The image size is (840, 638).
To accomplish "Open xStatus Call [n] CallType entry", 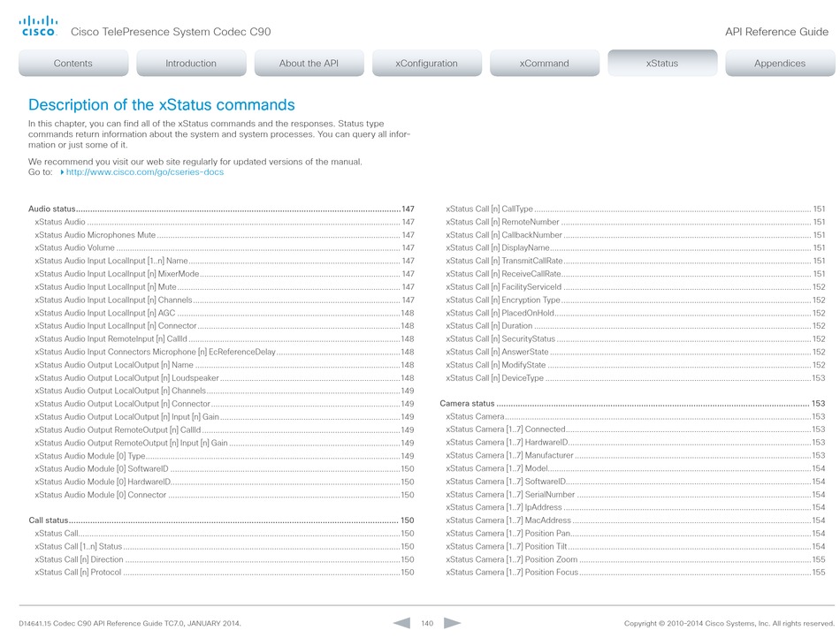I will click(636, 209).
